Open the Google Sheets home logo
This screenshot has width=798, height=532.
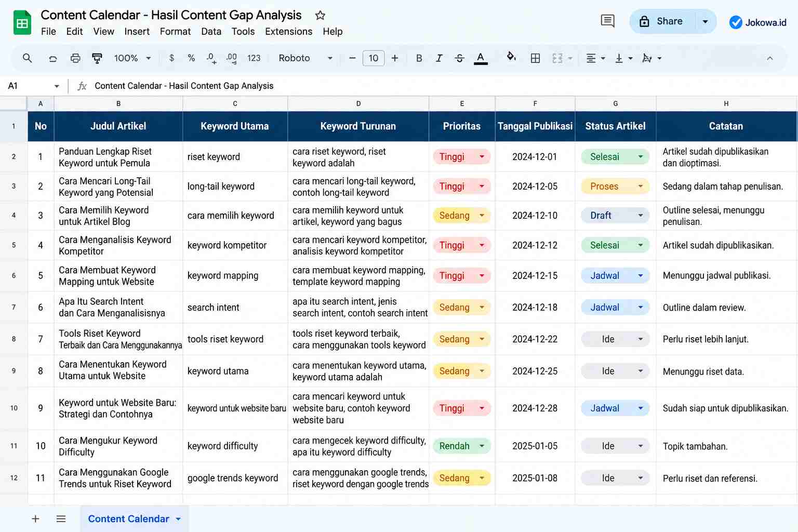click(x=22, y=22)
